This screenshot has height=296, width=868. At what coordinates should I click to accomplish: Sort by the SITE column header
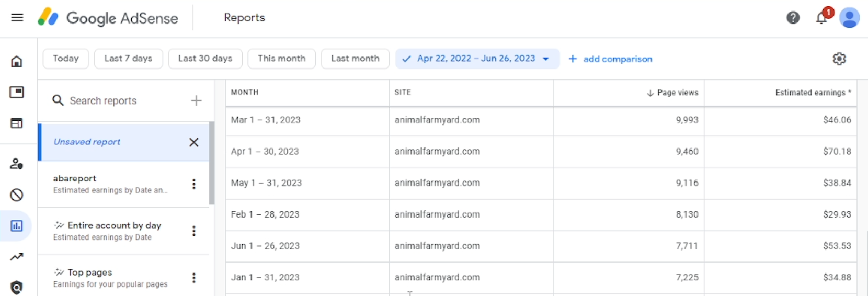pos(403,93)
